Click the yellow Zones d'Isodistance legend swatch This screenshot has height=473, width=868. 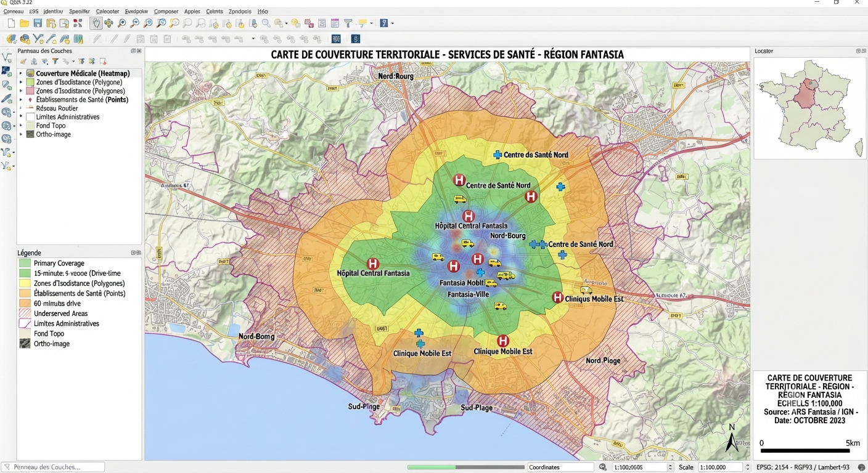click(x=25, y=283)
